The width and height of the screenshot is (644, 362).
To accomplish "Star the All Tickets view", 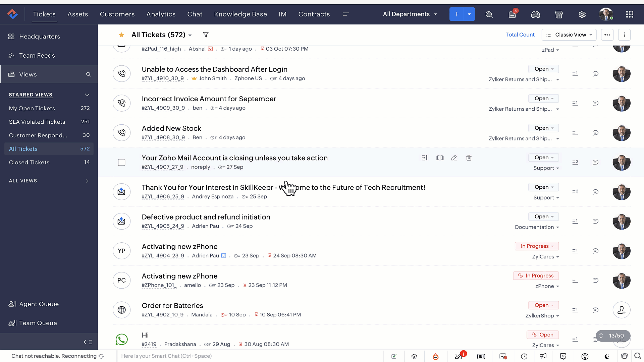I will pos(121,35).
